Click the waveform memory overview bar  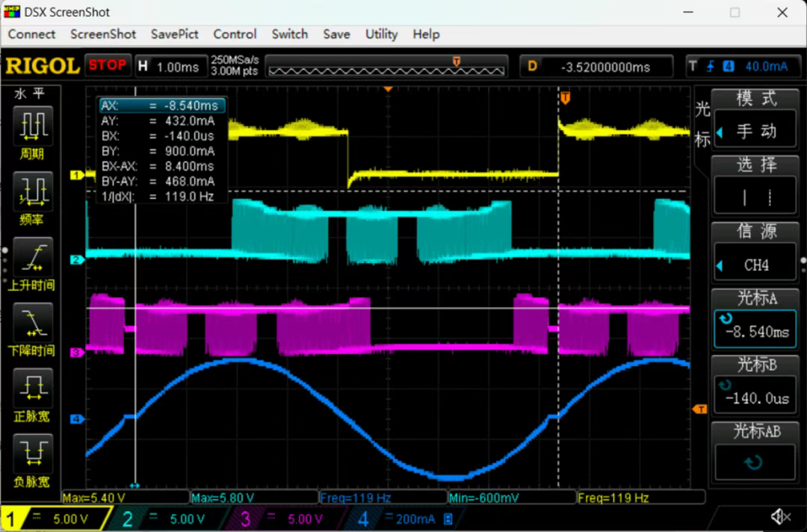386,67
